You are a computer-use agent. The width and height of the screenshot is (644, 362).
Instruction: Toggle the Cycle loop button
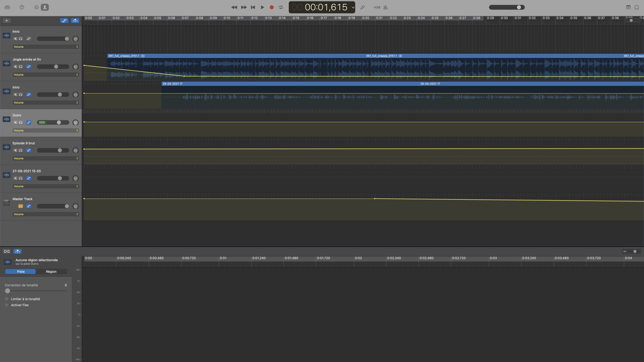281,7
